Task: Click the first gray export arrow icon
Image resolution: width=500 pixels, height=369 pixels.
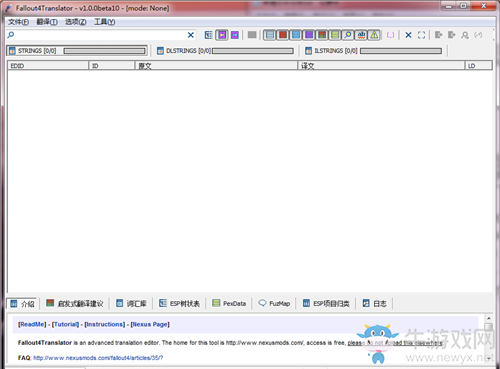Action: [439, 35]
